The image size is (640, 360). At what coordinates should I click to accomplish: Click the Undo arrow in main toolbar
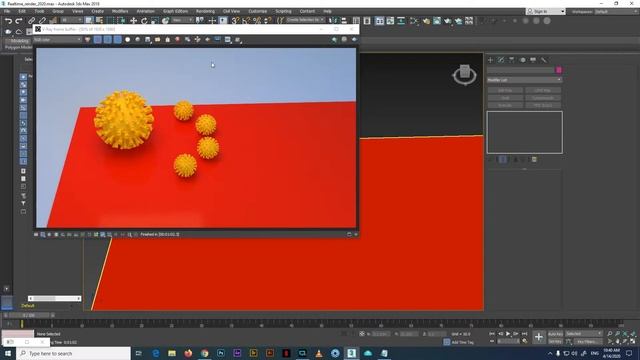click(8, 20)
